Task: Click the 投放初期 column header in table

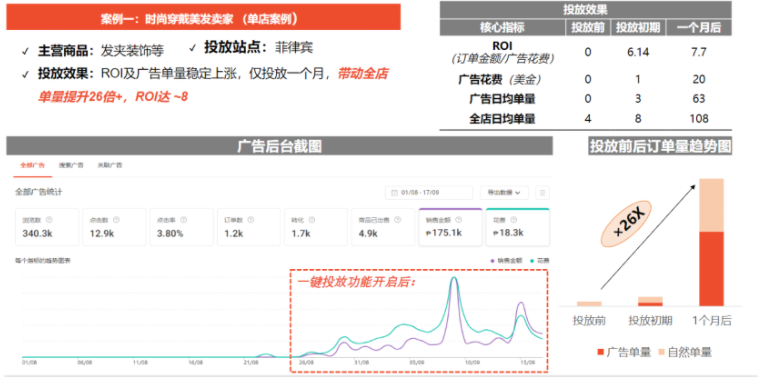Action: [x=638, y=28]
